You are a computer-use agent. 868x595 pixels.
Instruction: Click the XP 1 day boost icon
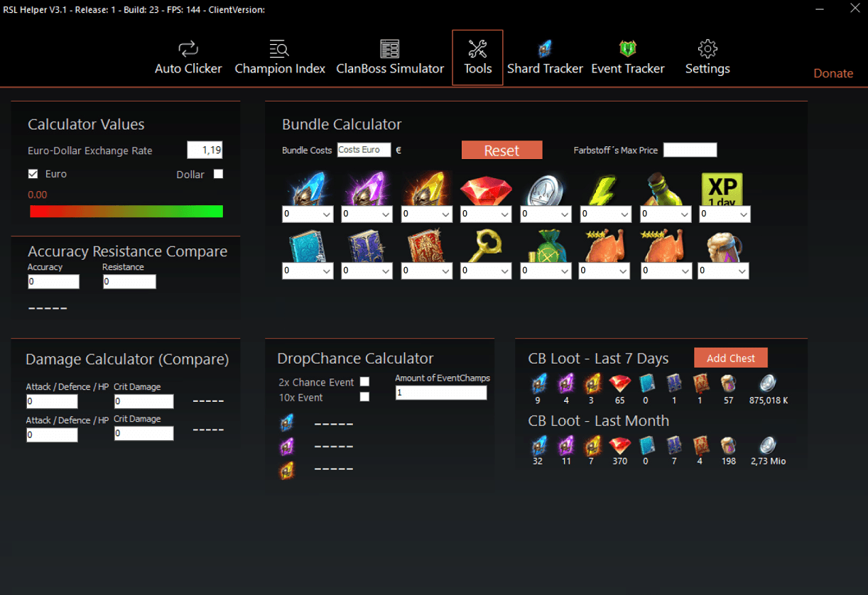[x=722, y=189]
